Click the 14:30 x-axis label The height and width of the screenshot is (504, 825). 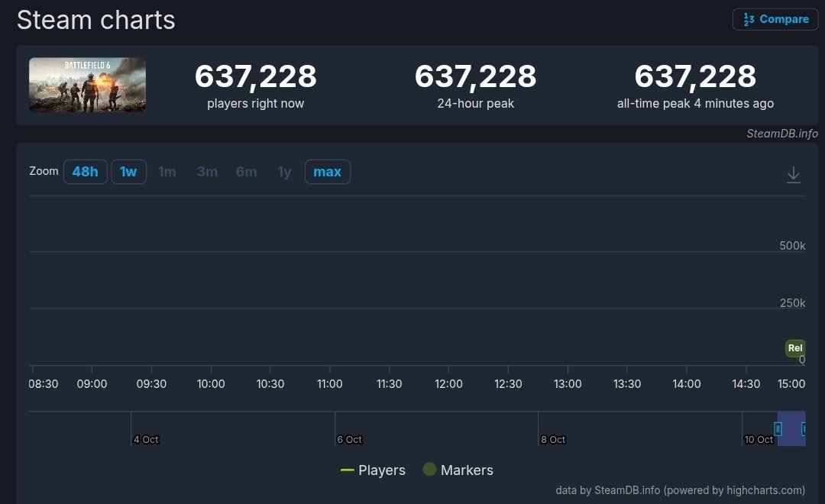(746, 384)
